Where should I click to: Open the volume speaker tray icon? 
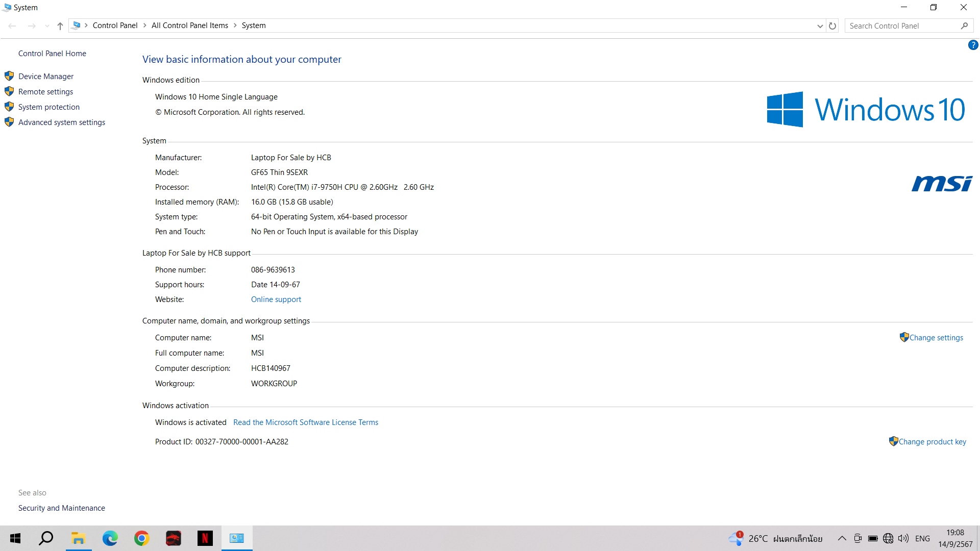pos(903,538)
